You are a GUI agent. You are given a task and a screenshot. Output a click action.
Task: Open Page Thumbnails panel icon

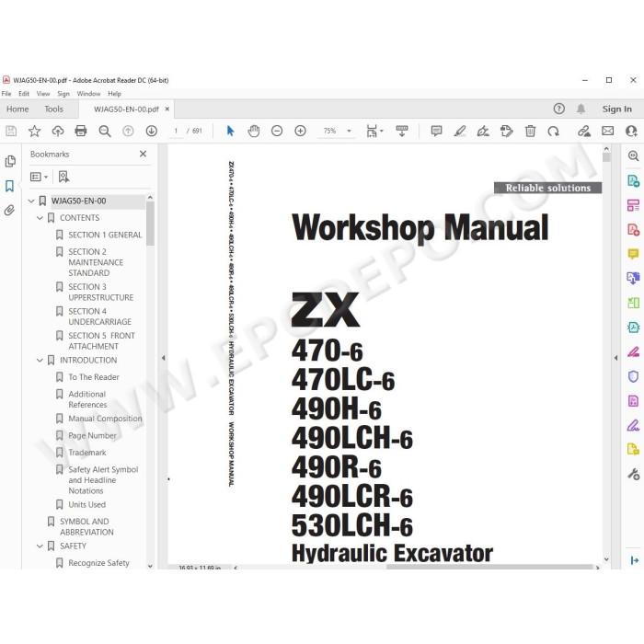click(x=10, y=161)
